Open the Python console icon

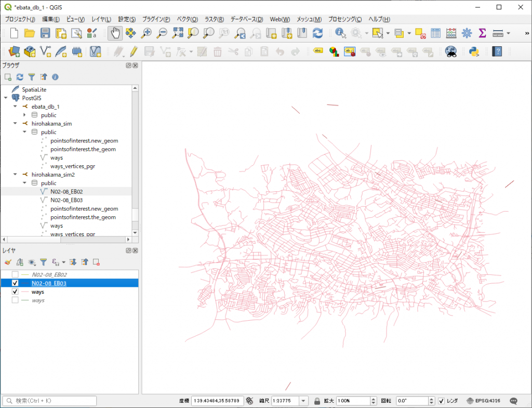[x=473, y=51]
